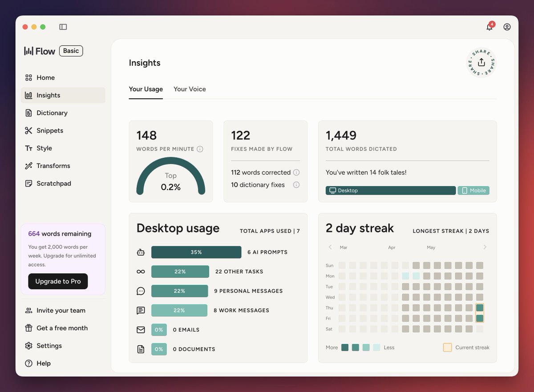Click the work messages icon
The width and height of the screenshot is (534, 392).
pos(141,310)
